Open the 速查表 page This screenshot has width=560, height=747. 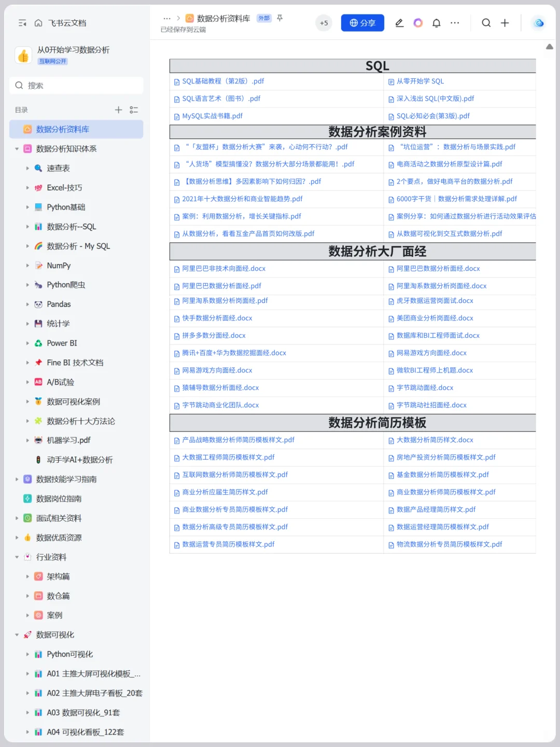pos(58,168)
